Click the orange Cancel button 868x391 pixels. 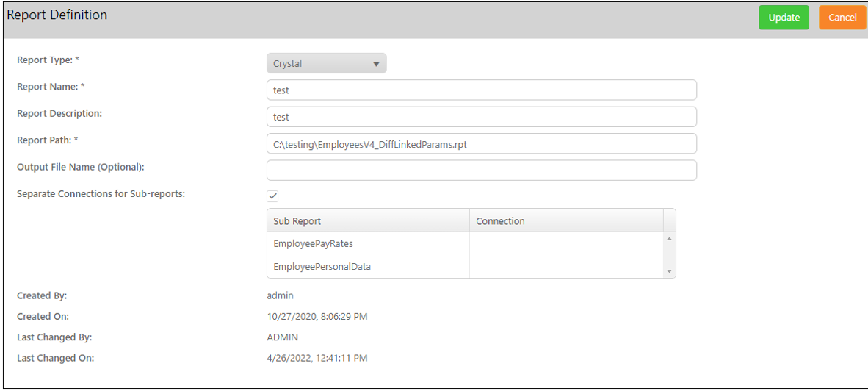pyautogui.click(x=842, y=18)
